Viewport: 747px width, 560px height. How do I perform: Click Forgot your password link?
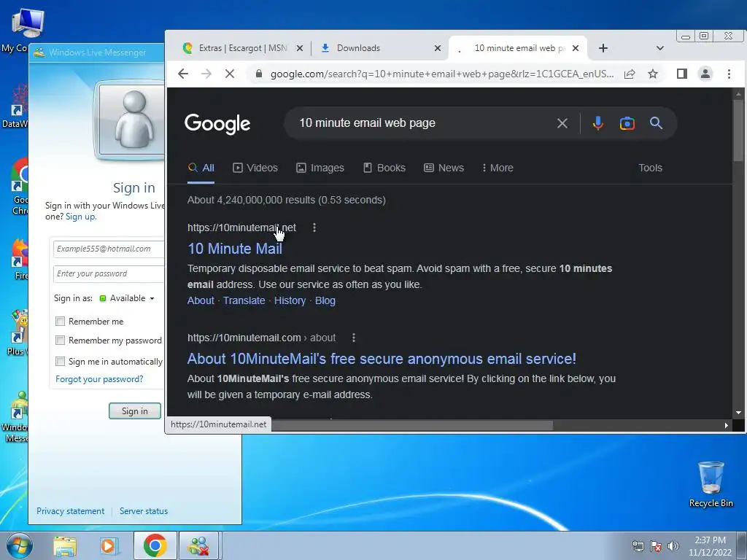coord(99,379)
